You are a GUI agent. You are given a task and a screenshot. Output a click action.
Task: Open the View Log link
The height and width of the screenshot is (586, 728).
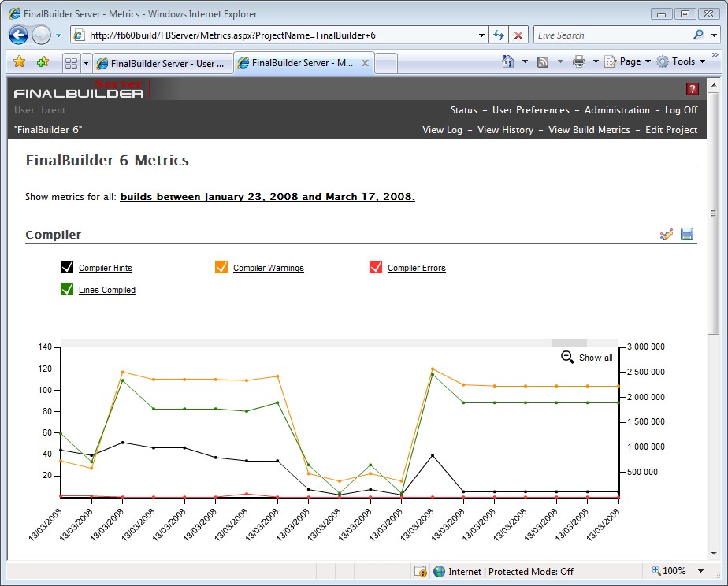click(x=442, y=130)
